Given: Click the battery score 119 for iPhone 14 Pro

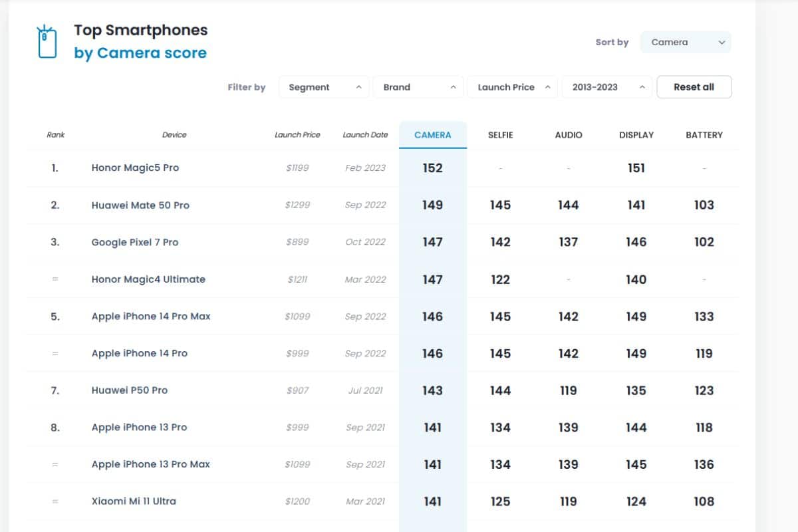Looking at the screenshot, I should click(x=704, y=354).
